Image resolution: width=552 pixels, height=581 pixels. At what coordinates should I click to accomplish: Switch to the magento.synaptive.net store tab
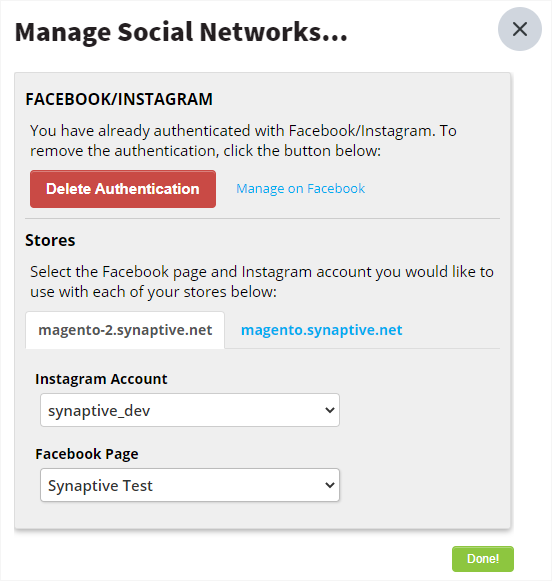(x=322, y=330)
